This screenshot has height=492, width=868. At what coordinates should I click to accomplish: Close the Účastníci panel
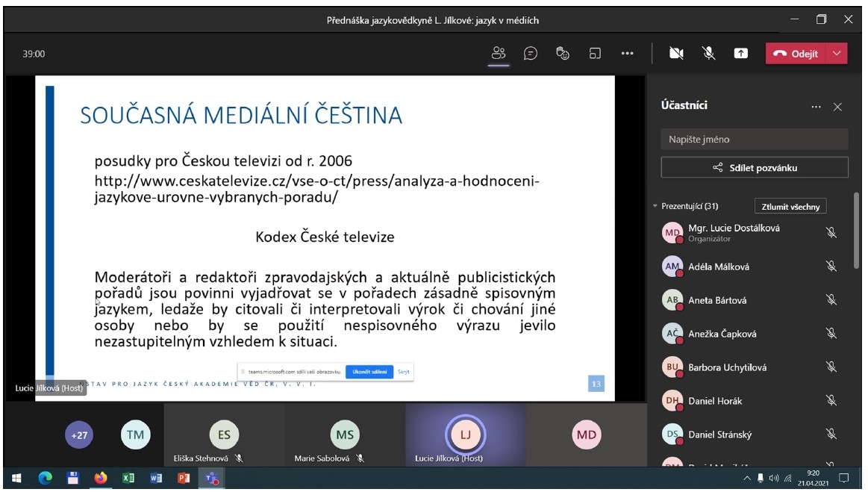click(x=837, y=107)
